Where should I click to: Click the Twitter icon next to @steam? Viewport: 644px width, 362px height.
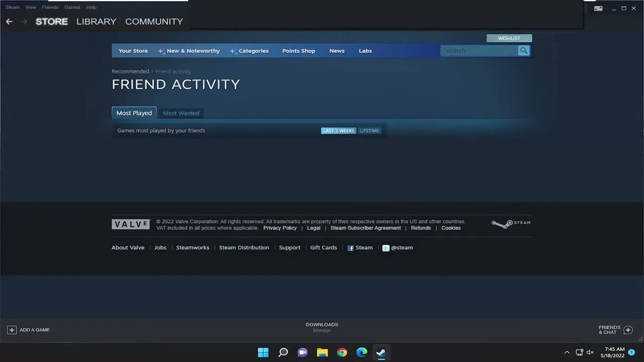[385, 247]
